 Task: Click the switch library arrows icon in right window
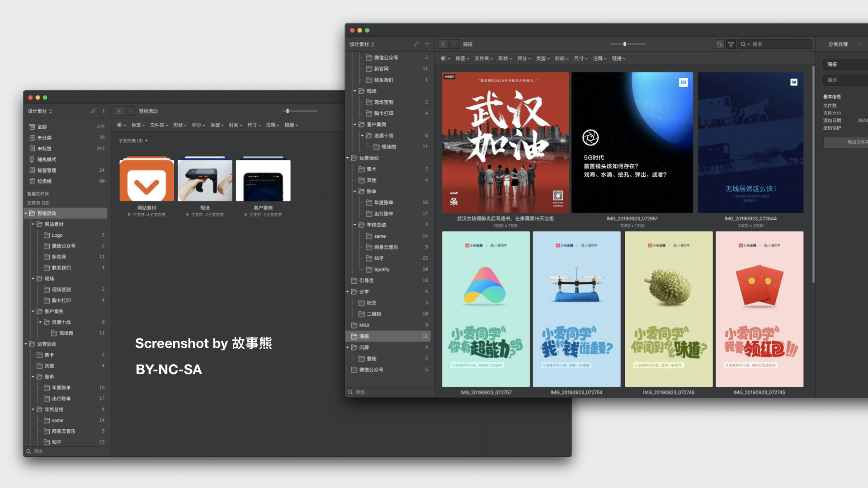point(416,44)
